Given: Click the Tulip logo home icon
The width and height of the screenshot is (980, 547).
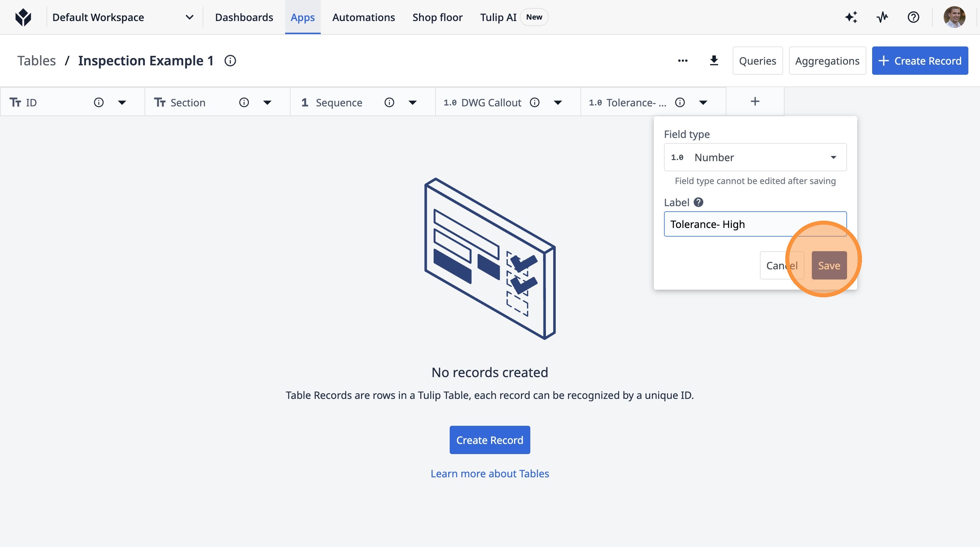Looking at the screenshot, I should click(23, 17).
